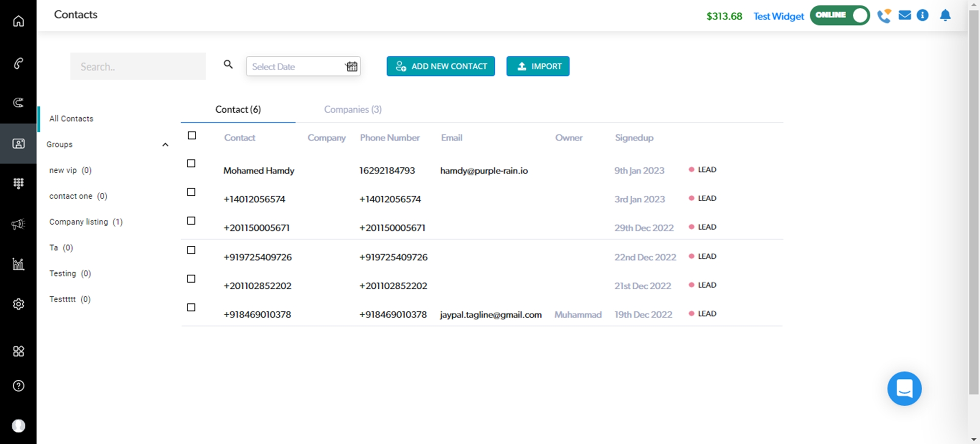
Task: Check the box for Mohamed Hamdy
Action: coord(191,164)
